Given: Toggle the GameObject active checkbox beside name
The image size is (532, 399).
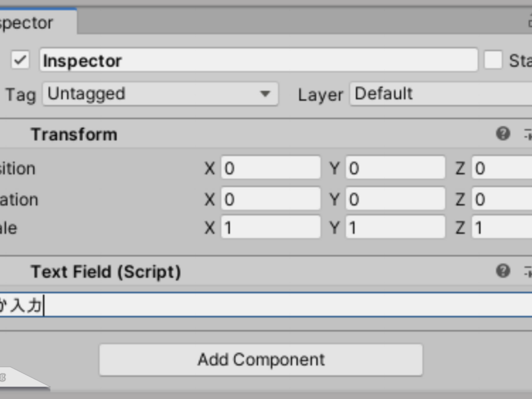Looking at the screenshot, I should (21, 60).
